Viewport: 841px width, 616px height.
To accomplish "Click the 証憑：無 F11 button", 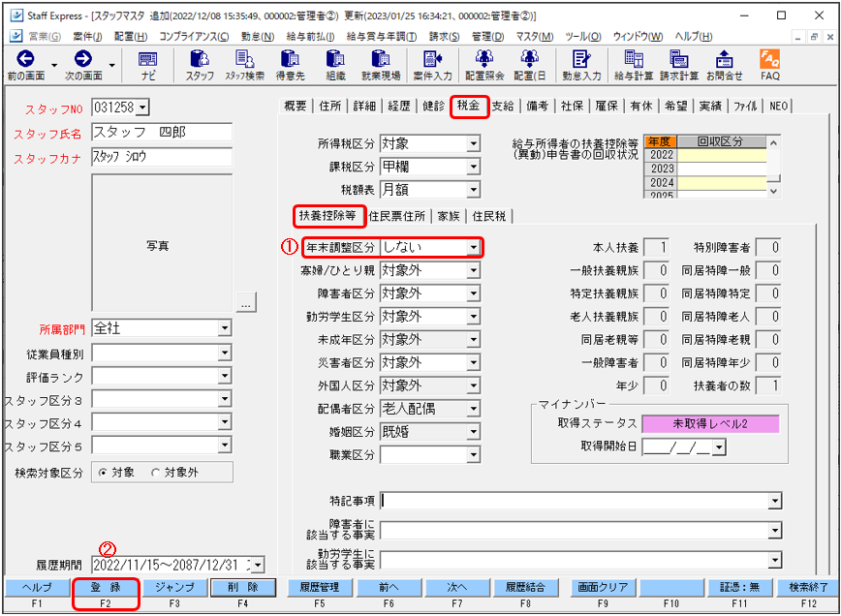I will [x=739, y=588].
